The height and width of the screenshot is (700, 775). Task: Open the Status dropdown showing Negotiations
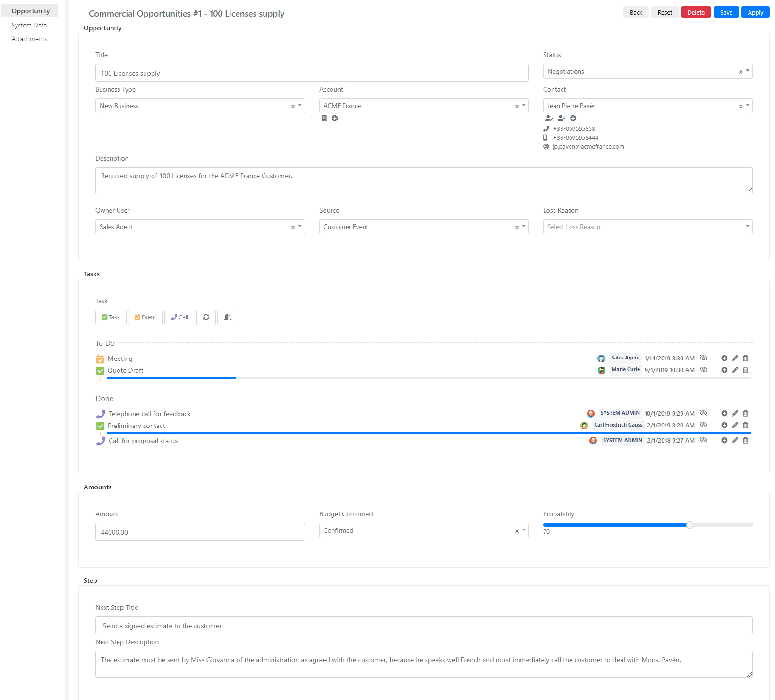pos(647,72)
